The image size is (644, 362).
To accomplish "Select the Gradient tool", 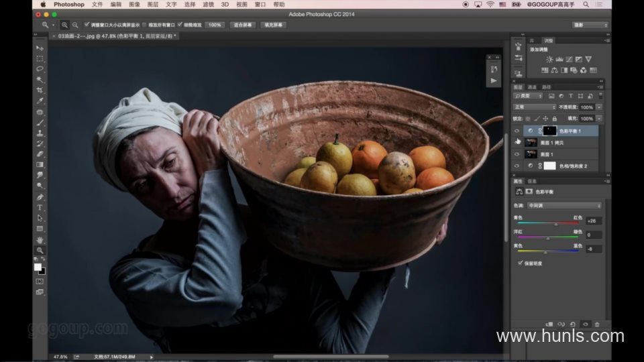I will tap(40, 165).
